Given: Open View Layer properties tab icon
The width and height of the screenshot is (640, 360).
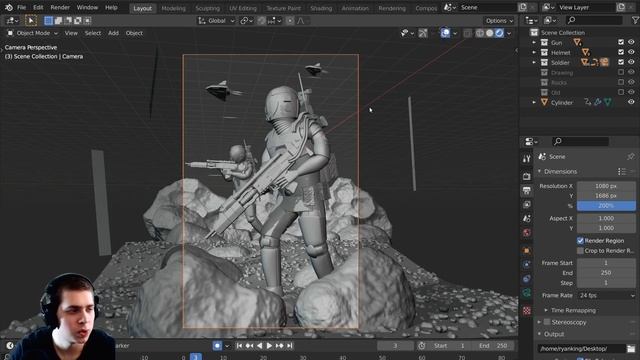Looking at the screenshot, I should [x=527, y=204].
